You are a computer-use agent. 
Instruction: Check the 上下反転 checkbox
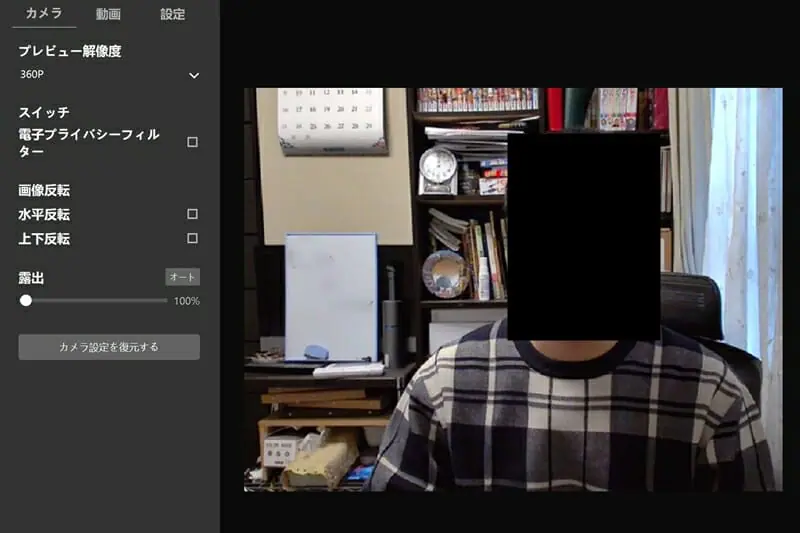[193, 238]
